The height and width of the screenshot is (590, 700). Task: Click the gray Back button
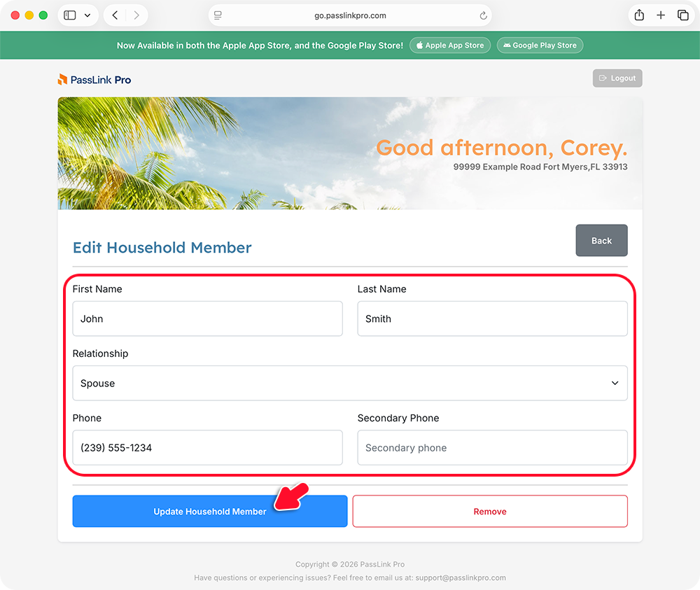coord(601,241)
